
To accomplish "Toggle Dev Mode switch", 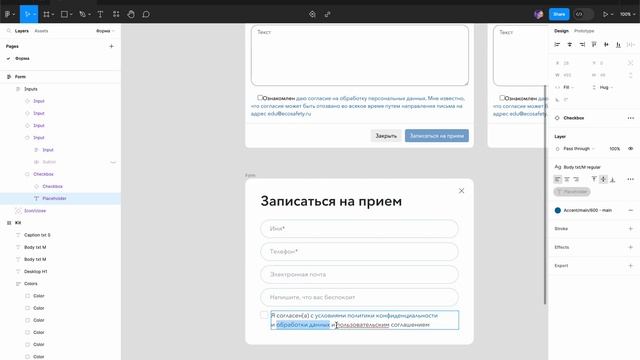I will (x=583, y=14).
